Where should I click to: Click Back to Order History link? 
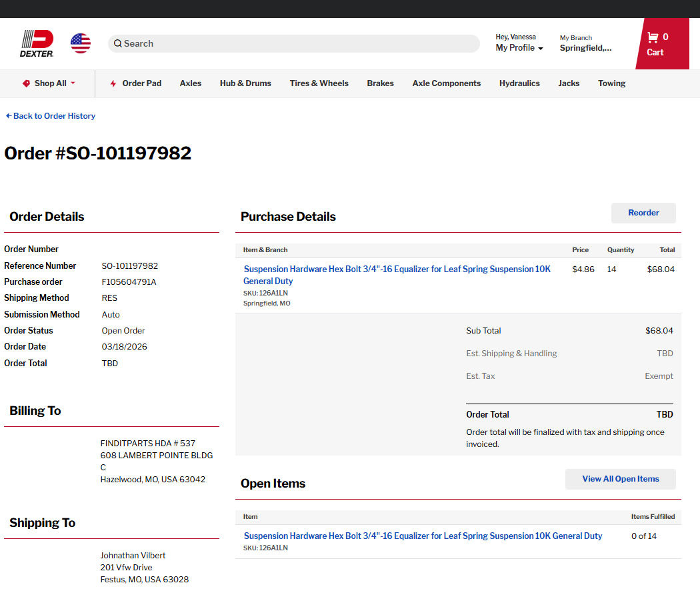pyautogui.click(x=51, y=115)
